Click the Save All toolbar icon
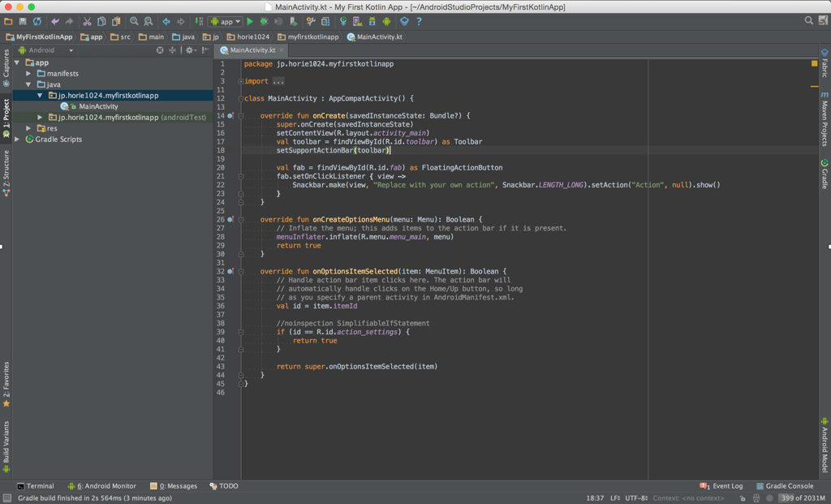 coord(23,22)
